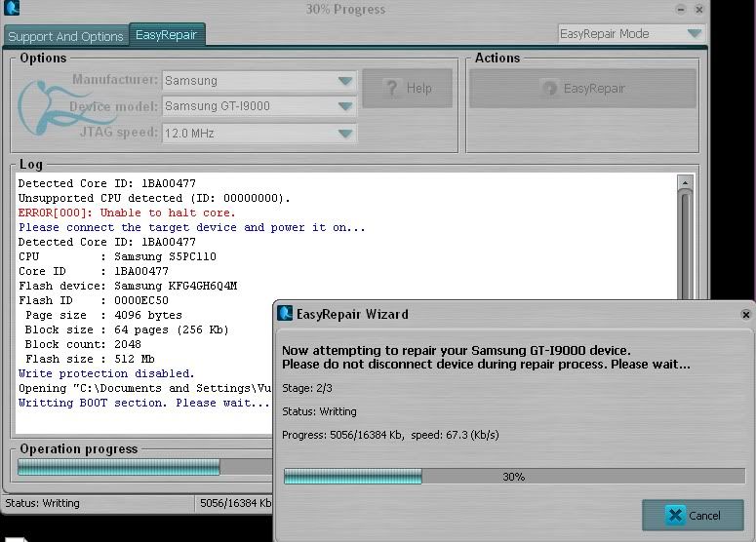Click 'Stage: 2/3' in wizard

pyautogui.click(x=307, y=388)
